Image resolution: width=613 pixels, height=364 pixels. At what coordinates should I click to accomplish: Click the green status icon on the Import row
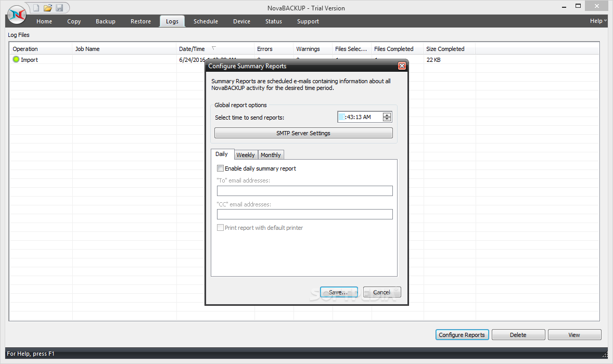click(16, 59)
